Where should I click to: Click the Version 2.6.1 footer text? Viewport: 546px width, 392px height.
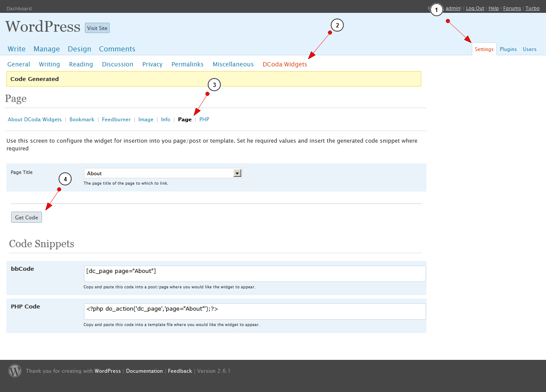(213, 371)
